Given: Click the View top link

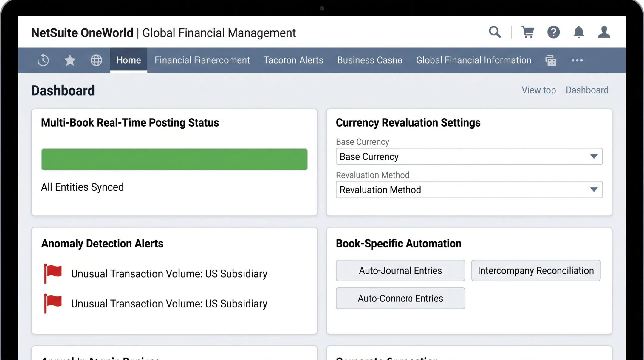Looking at the screenshot, I should coord(538,90).
